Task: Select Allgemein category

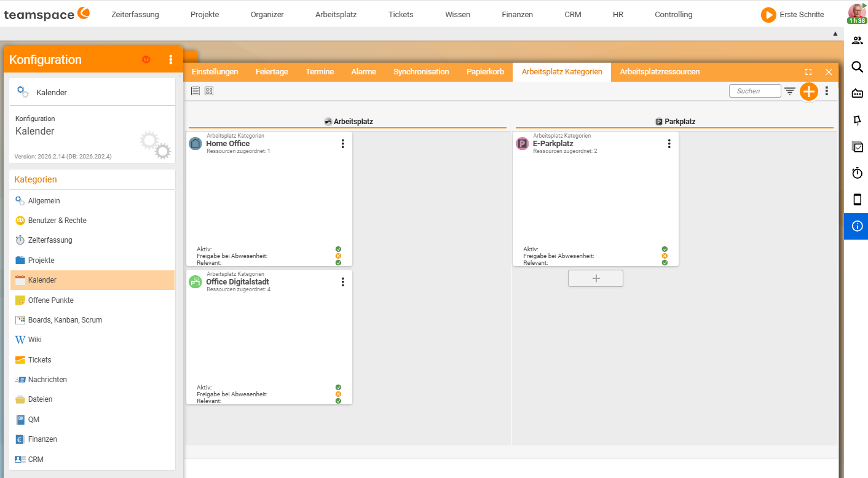Action: click(x=93, y=201)
